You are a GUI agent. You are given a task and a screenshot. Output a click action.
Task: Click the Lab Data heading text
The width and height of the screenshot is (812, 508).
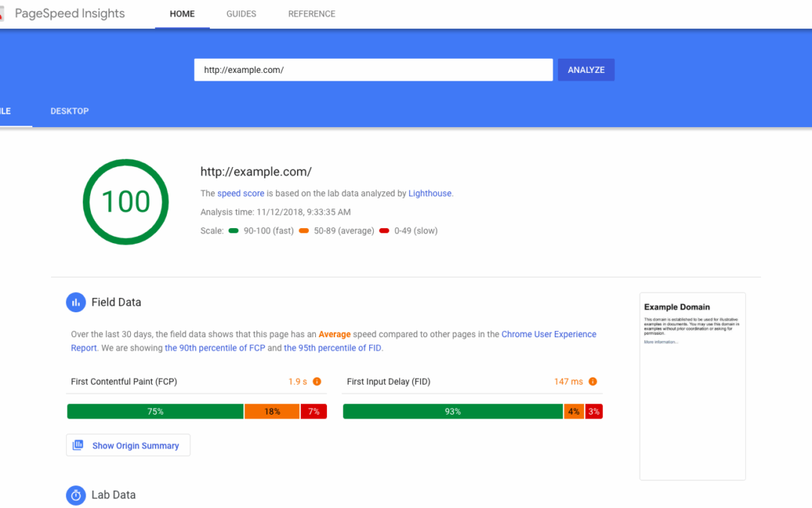click(114, 495)
